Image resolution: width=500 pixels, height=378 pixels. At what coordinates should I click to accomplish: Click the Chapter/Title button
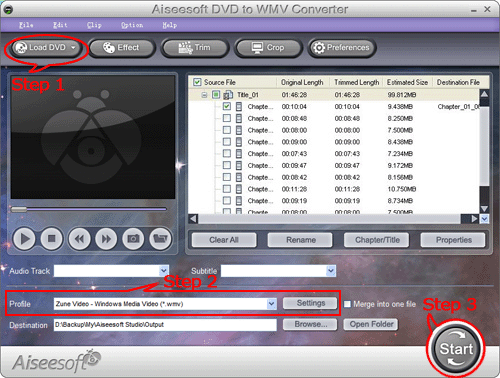tap(377, 240)
